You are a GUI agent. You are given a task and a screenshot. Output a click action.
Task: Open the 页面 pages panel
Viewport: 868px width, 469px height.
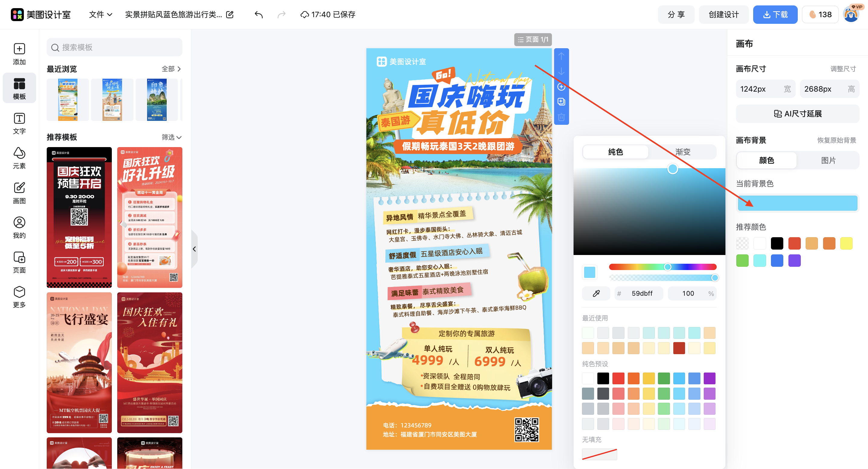pyautogui.click(x=19, y=262)
